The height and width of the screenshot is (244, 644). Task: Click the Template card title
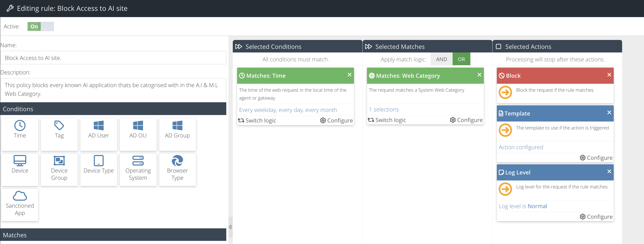[x=517, y=113]
